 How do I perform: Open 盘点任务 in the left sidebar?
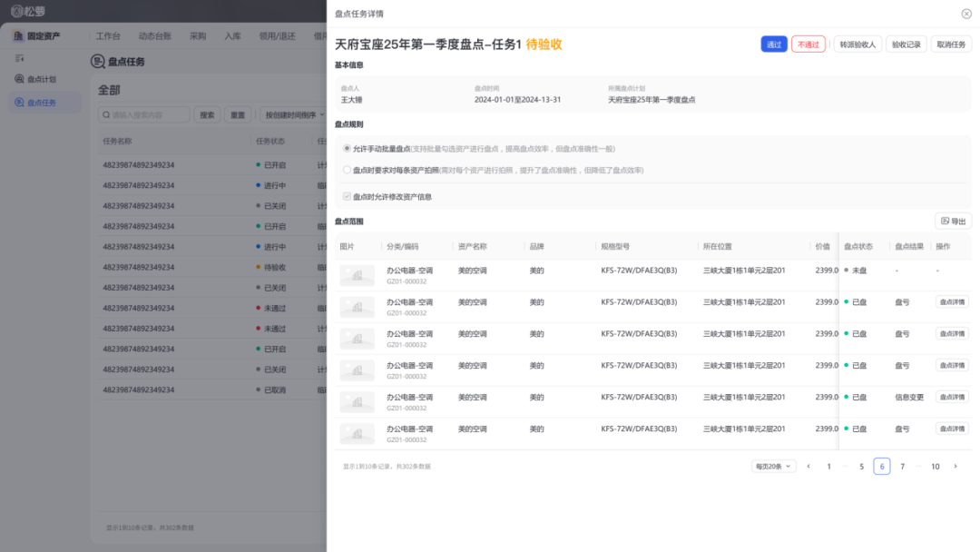coord(41,103)
